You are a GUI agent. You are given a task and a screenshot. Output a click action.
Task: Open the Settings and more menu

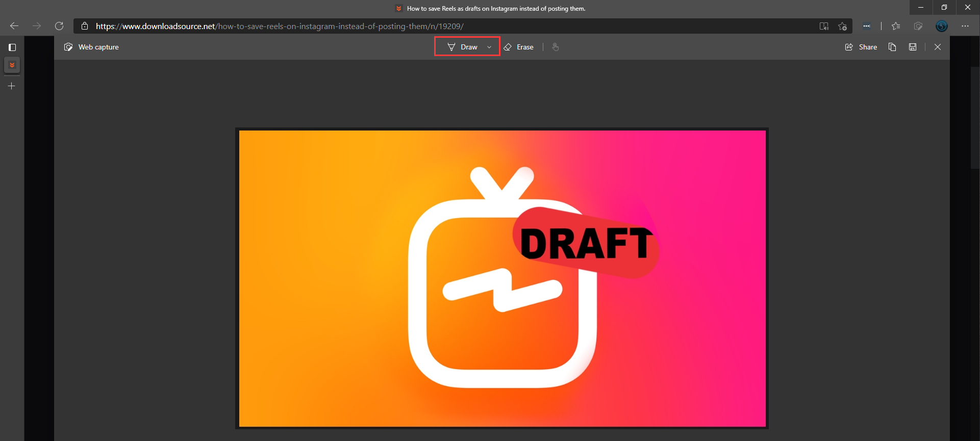click(965, 26)
